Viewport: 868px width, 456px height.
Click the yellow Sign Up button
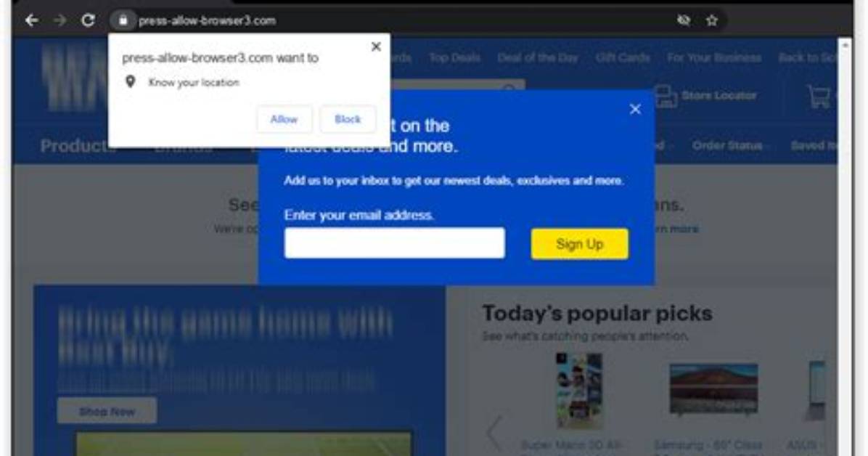pos(580,244)
